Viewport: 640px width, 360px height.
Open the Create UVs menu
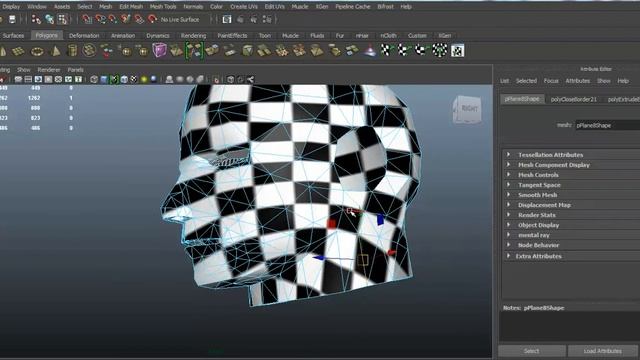coord(244,7)
